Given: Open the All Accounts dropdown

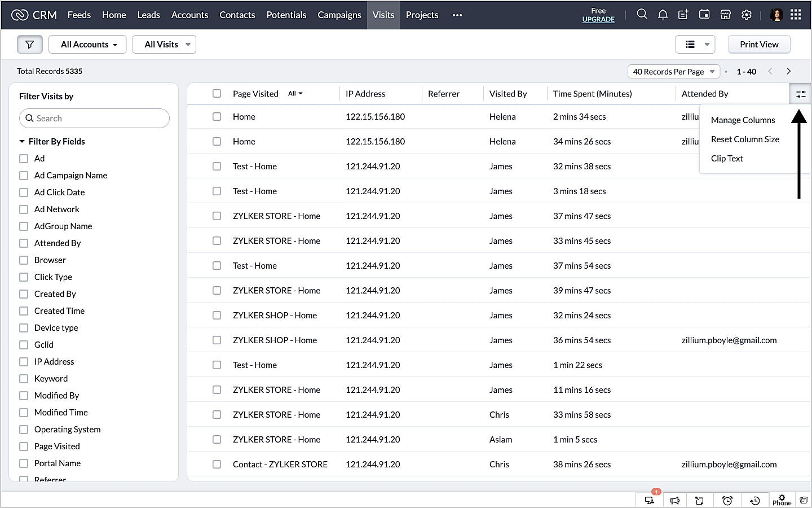Looking at the screenshot, I should pos(87,45).
